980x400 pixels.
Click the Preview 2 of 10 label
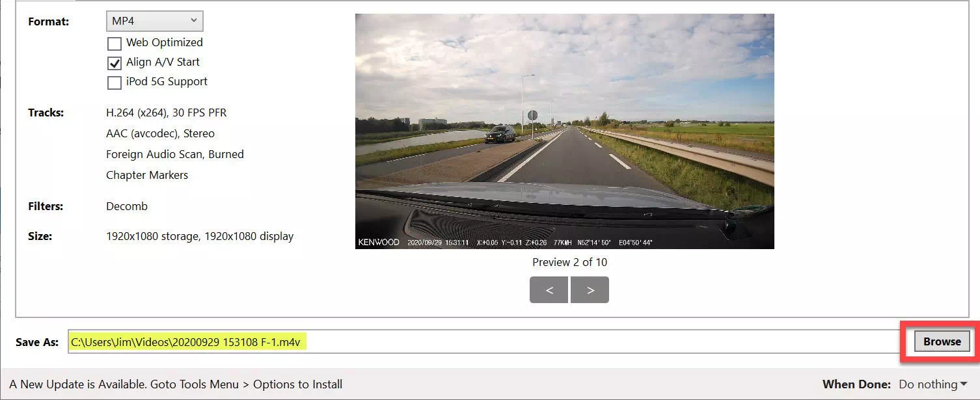coord(569,262)
